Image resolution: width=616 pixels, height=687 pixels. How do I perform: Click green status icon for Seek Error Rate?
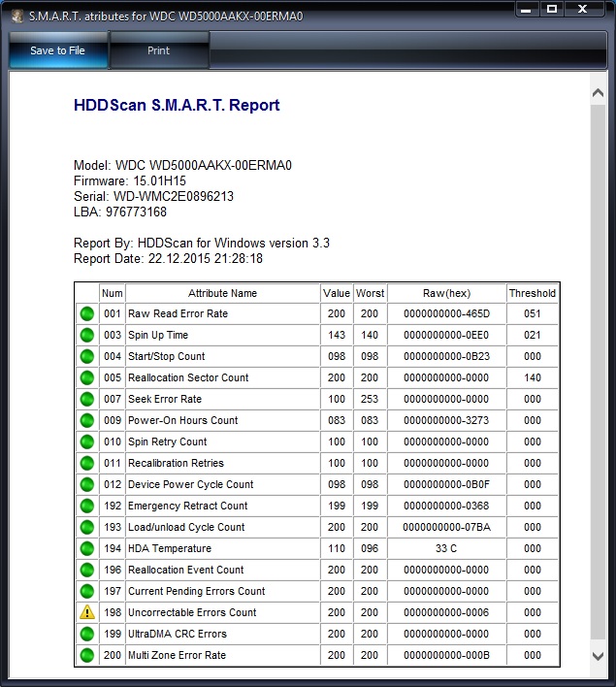click(87, 399)
